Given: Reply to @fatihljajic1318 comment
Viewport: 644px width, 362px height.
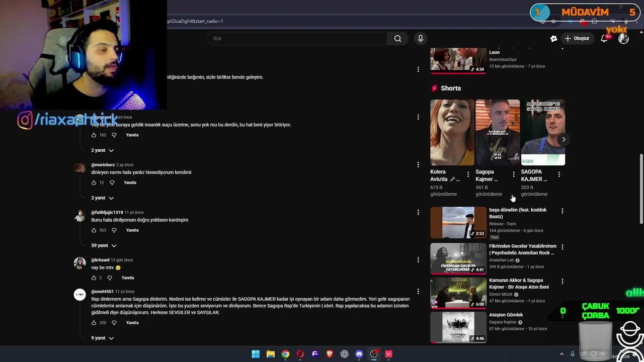Looking at the screenshot, I should (x=132, y=230).
